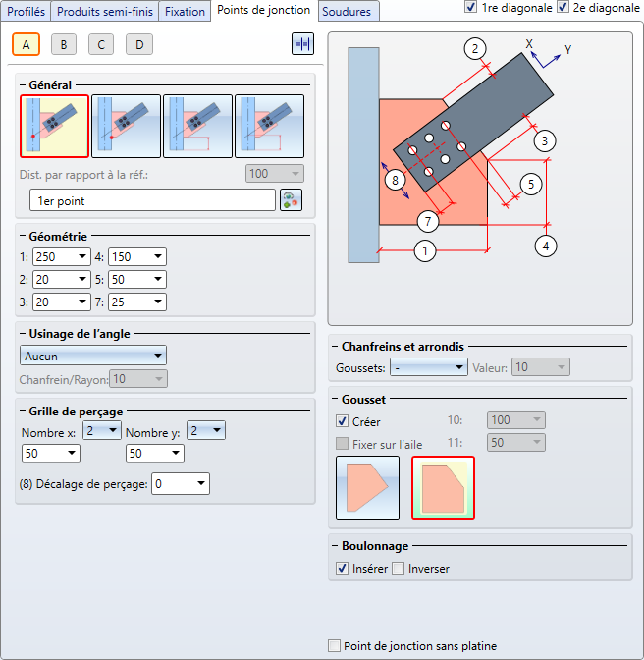Collapse the Boulonnage section
Viewport: 644px width, 660px height.
(x=335, y=546)
